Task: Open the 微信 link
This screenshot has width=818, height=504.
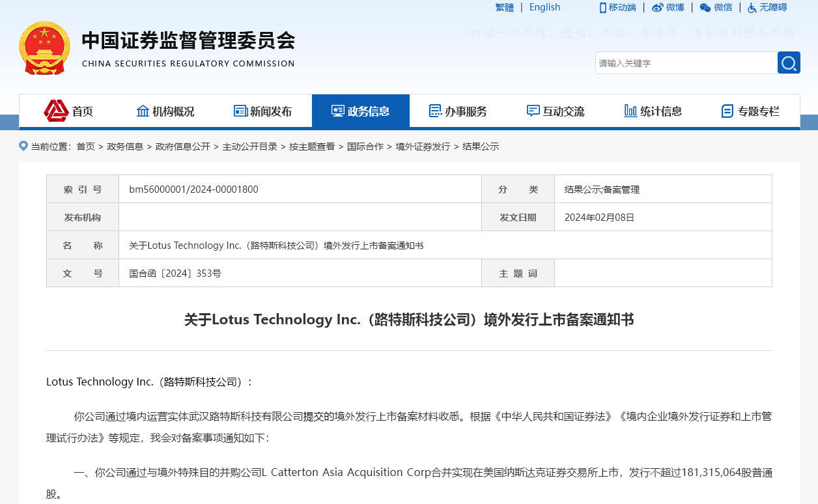Action: tap(723, 7)
